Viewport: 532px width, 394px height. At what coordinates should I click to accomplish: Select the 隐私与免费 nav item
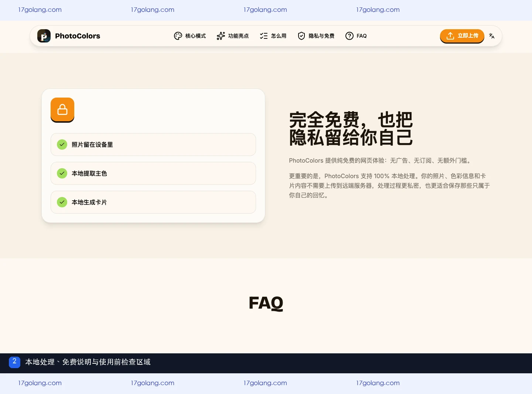(x=316, y=36)
